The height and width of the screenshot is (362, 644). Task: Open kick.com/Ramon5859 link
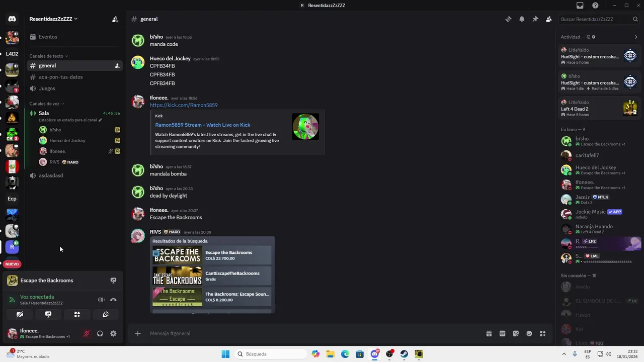(184, 105)
